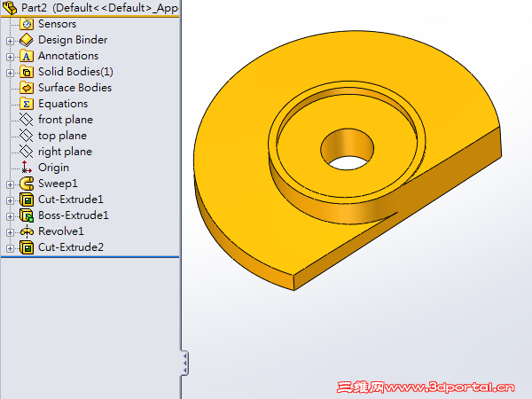Click the right plane icon
The width and height of the screenshot is (532, 399).
click(x=27, y=152)
